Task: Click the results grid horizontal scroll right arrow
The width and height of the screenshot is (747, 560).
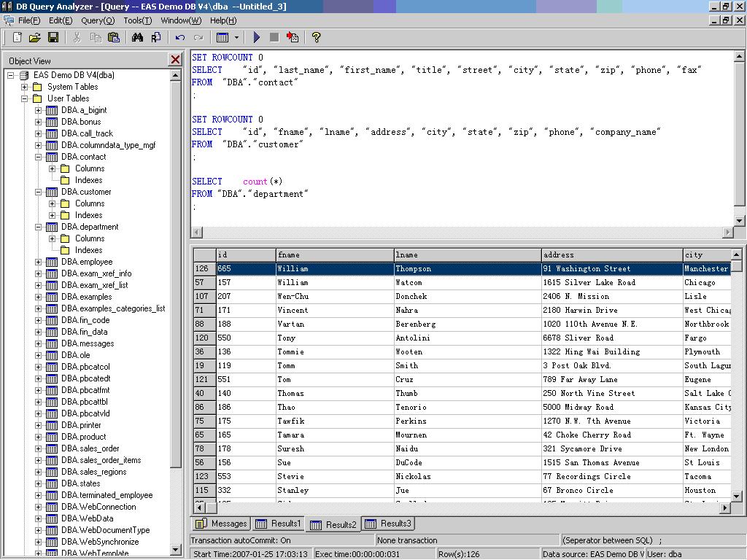Action: click(724, 507)
